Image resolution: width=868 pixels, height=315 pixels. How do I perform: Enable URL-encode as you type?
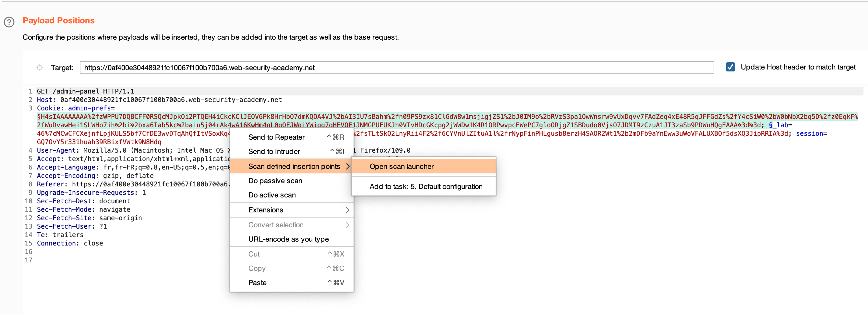click(x=288, y=239)
